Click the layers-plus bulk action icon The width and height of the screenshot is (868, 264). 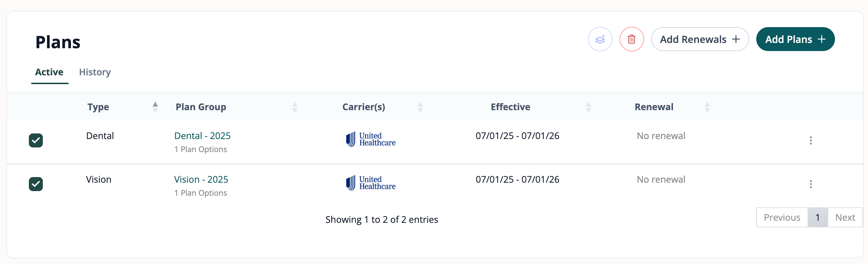[600, 39]
